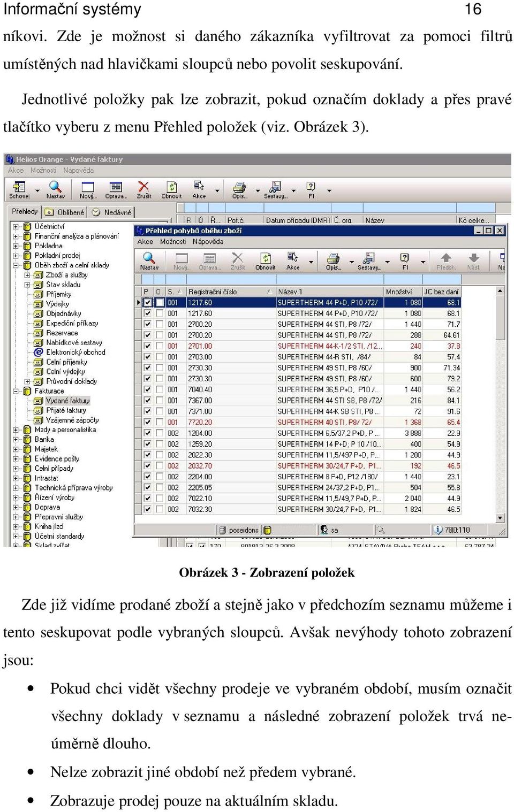The image size is (514, 812).
Task: Click F1 help icon in Vydané faktury toolbar
Action: pos(311,186)
